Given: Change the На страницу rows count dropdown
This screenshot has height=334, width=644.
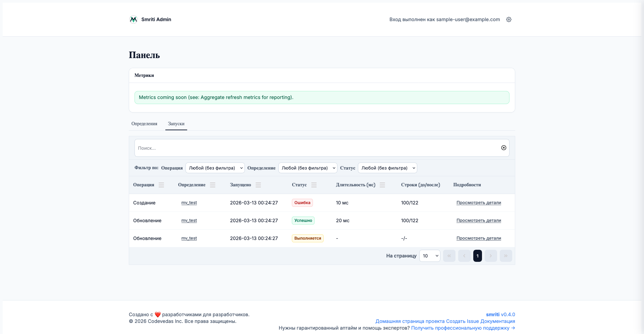Looking at the screenshot, I should tap(430, 256).
